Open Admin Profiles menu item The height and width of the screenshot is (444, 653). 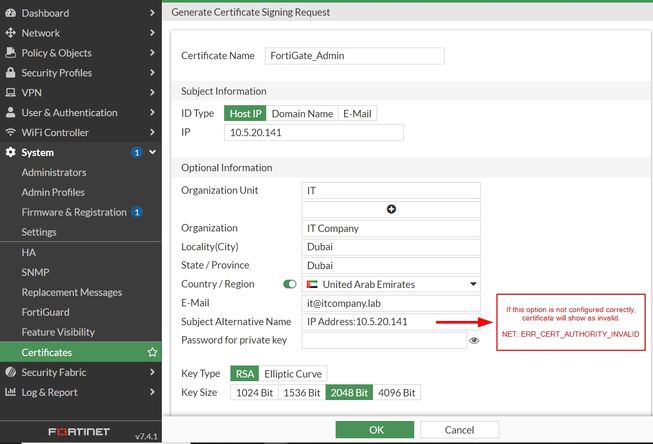pos(53,192)
